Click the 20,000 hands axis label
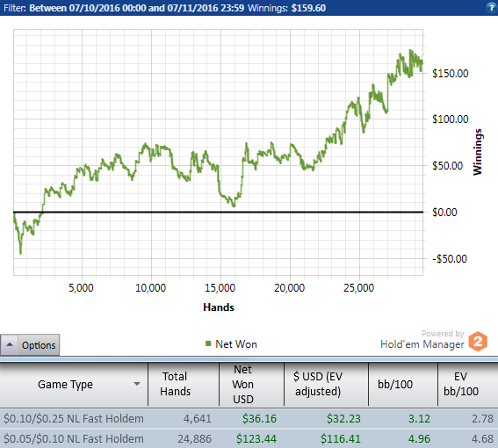 pyautogui.click(x=289, y=288)
